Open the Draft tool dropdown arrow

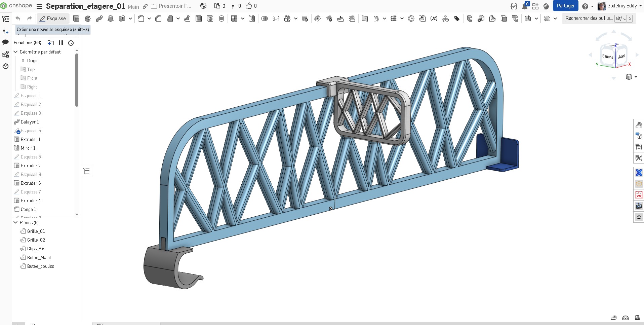[x=178, y=19]
